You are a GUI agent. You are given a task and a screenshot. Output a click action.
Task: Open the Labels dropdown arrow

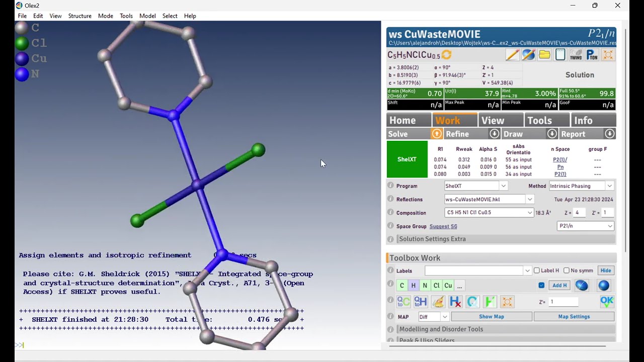click(527, 270)
